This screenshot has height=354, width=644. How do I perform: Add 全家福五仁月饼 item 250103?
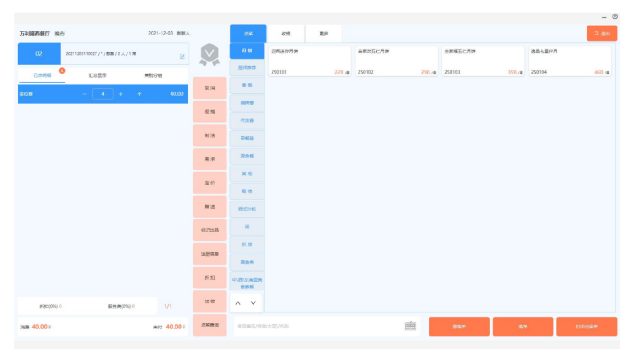483,61
